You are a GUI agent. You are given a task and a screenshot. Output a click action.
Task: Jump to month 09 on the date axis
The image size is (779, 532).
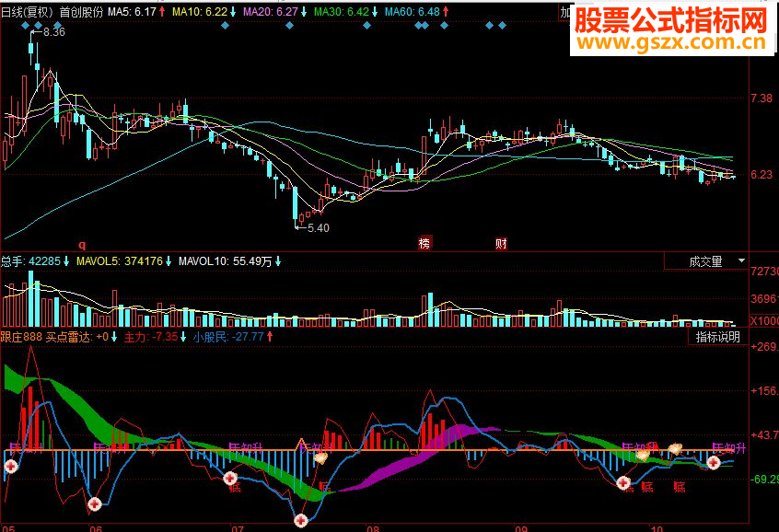coord(521,528)
